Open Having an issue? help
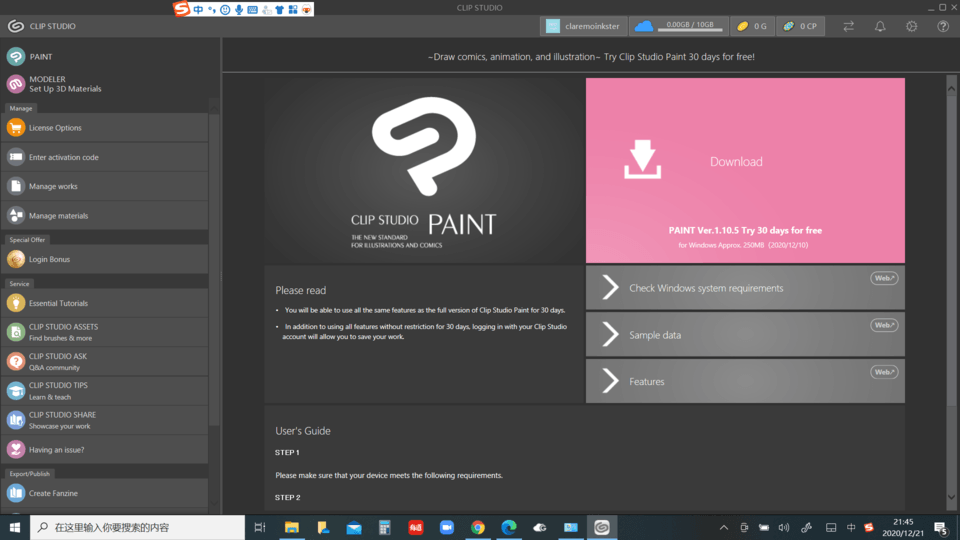960x540 pixels. 105,449
